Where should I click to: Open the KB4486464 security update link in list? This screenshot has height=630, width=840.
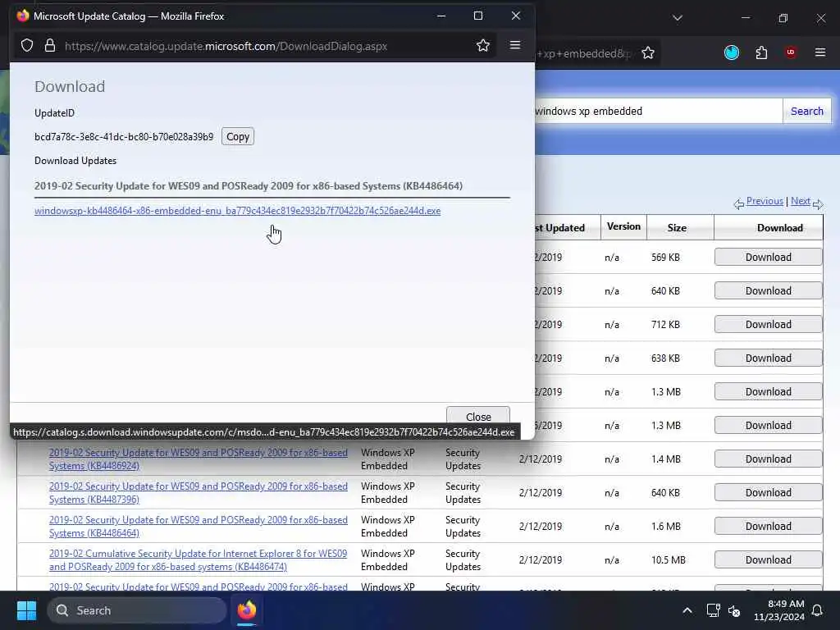199,527
